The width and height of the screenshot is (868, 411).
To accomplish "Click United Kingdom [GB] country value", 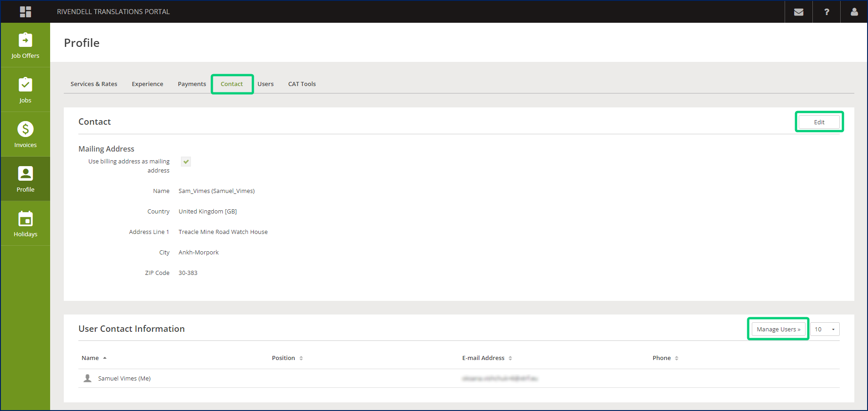I will point(208,212).
